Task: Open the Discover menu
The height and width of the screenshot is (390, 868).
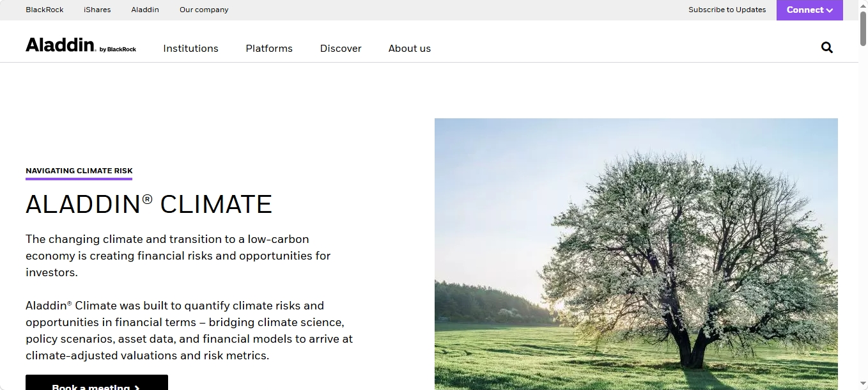Action: click(341, 48)
